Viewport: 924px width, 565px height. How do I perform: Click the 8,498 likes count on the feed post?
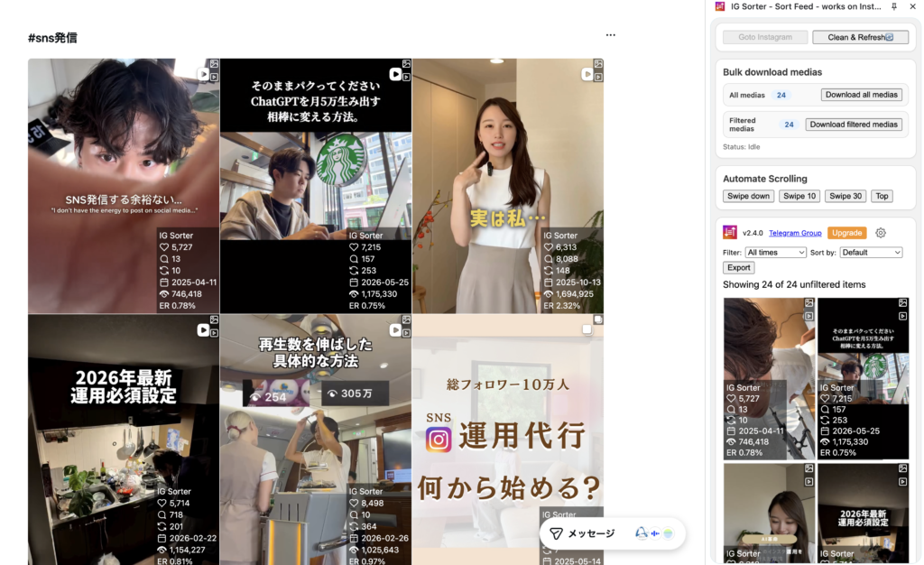(373, 503)
